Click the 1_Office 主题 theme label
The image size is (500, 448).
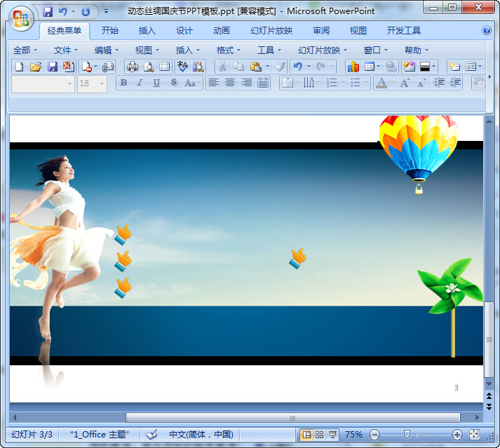click(99, 435)
